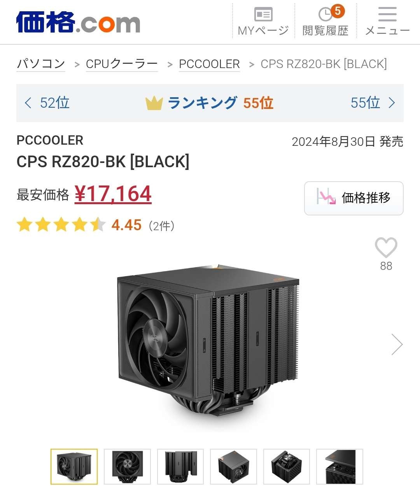Select the side heatsink thumbnail
The image size is (420, 504).
[x=180, y=467]
